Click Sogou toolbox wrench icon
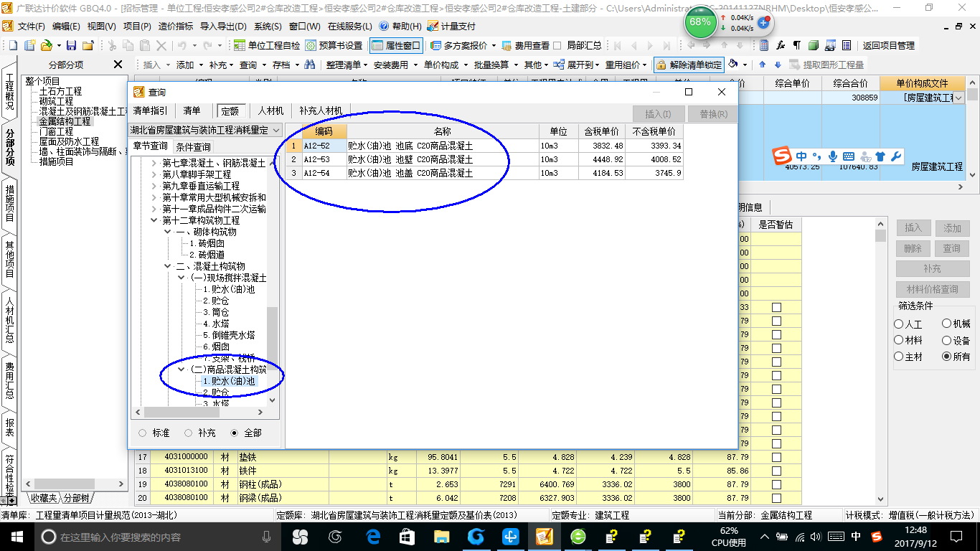 895,156
